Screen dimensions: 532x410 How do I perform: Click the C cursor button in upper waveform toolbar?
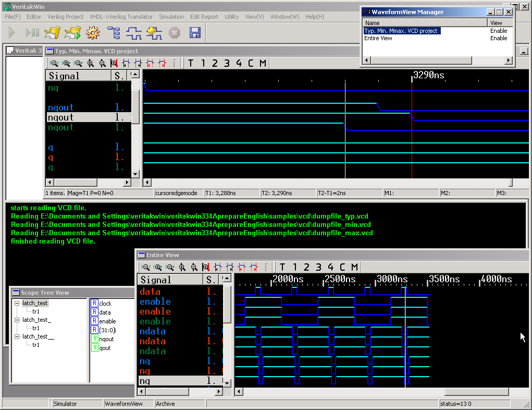point(251,63)
